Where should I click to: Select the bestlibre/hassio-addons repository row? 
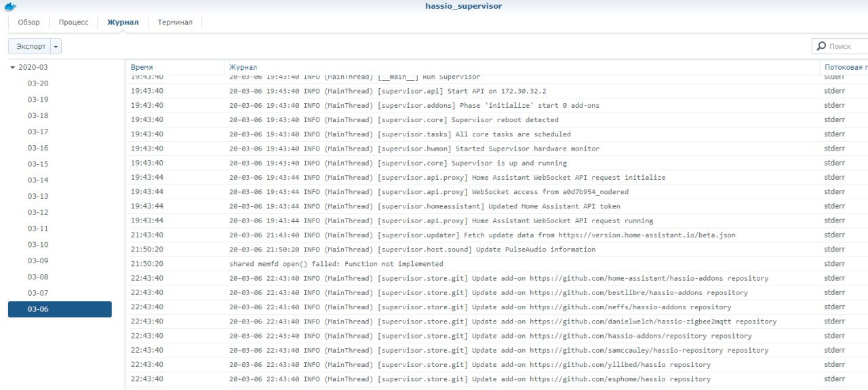[496, 292]
